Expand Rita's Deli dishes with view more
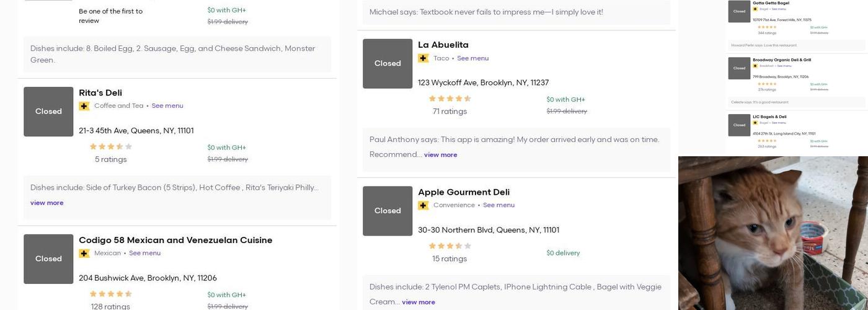868x310 pixels. click(x=46, y=203)
